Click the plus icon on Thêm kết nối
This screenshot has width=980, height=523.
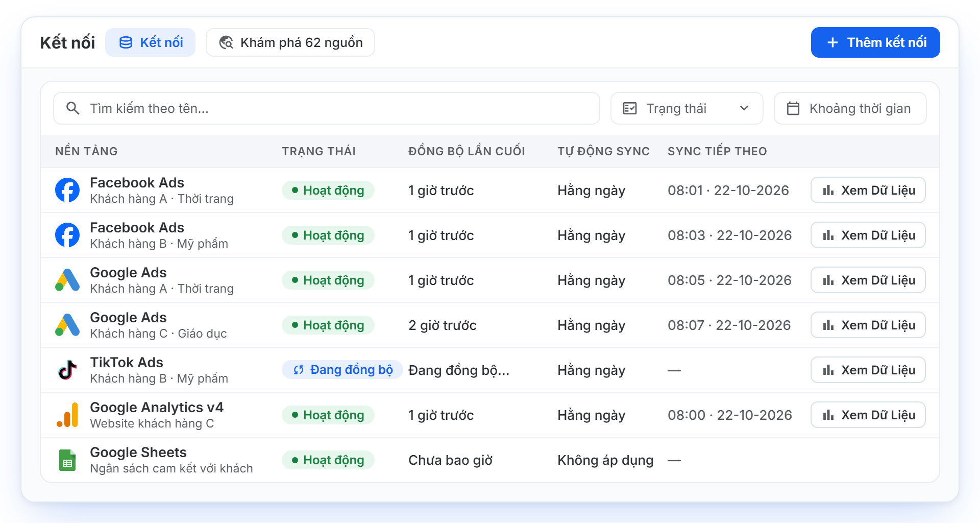coord(832,42)
